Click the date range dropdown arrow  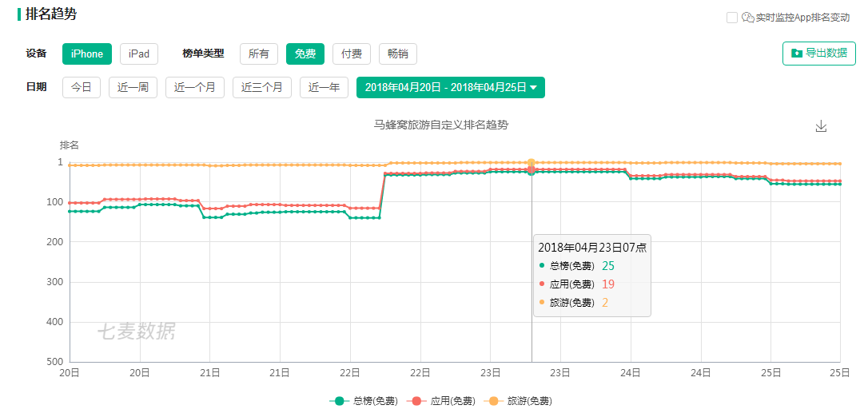pos(534,87)
